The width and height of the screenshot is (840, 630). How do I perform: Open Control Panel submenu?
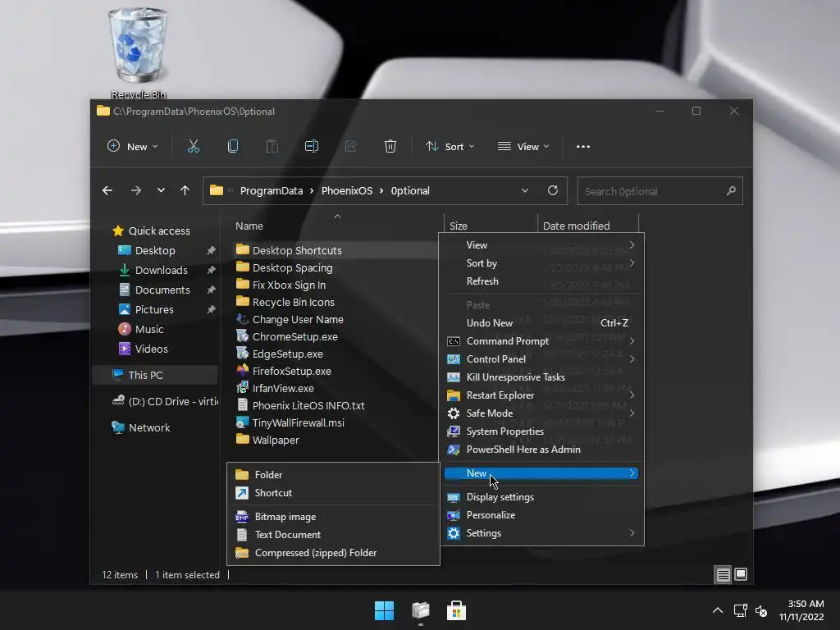pyautogui.click(x=541, y=359)
